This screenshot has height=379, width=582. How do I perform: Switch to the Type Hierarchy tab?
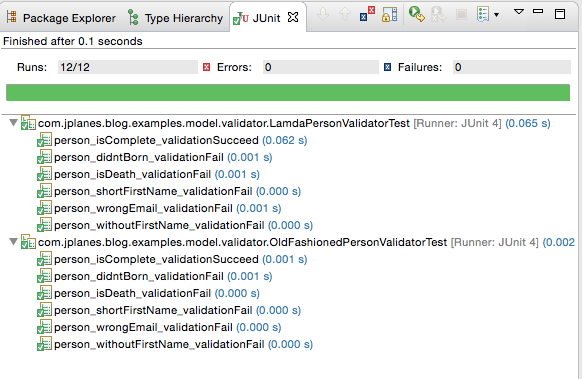click(x=176, y=17)
